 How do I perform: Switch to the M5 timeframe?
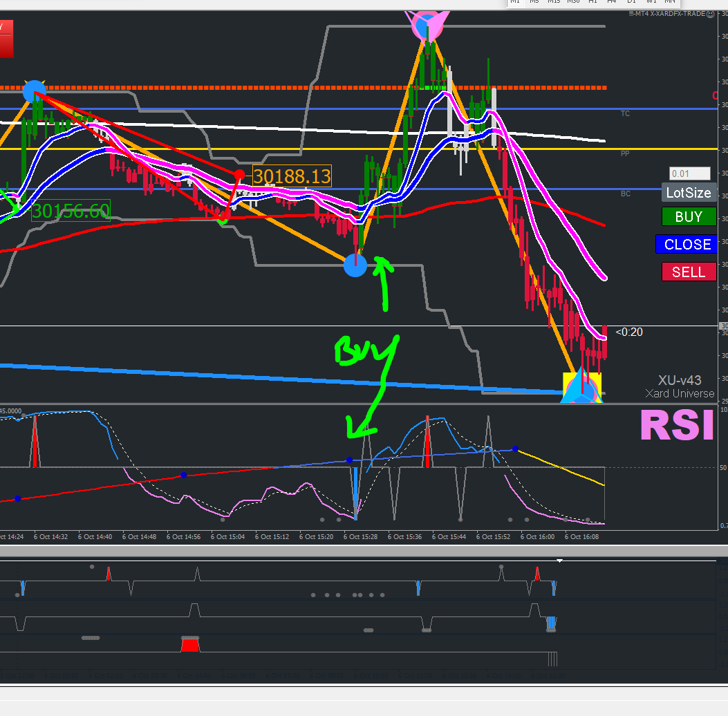click(534, 2)
